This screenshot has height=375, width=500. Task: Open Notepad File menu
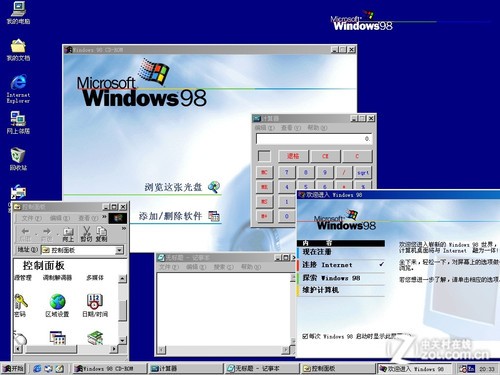click(x=169, y=267)
